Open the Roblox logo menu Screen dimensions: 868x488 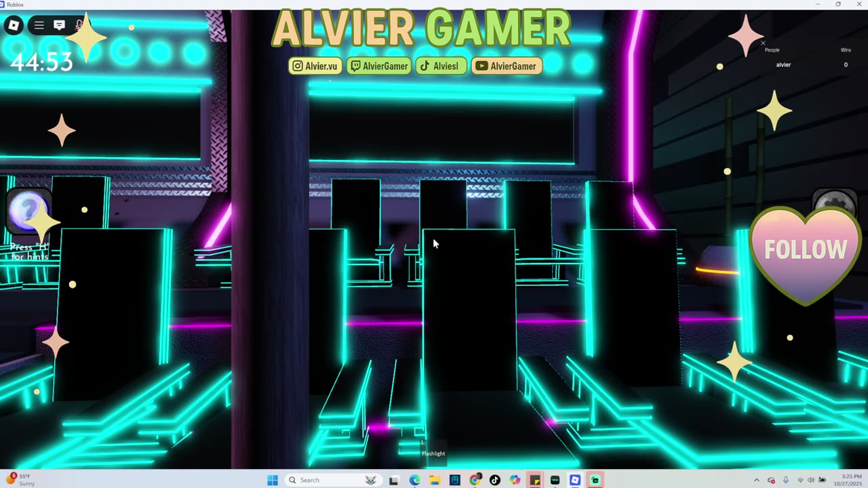pyautogui.click(x=14, y=26)
